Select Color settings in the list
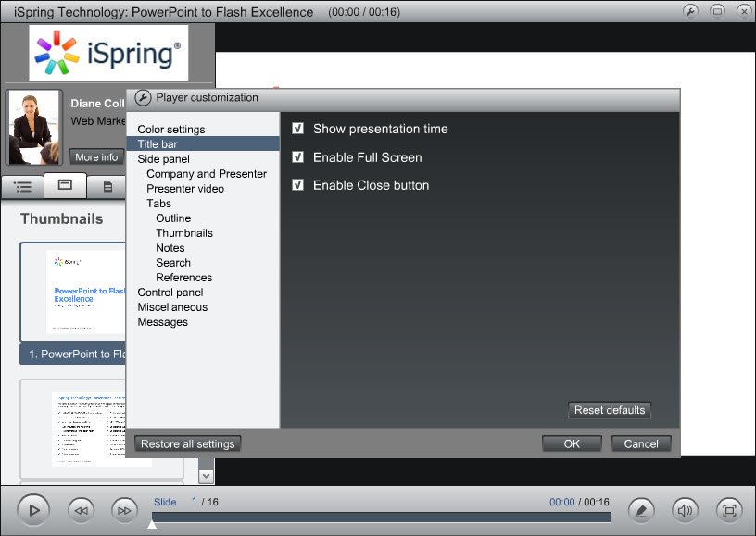This screenshot has width=756, height=536. 171,129
